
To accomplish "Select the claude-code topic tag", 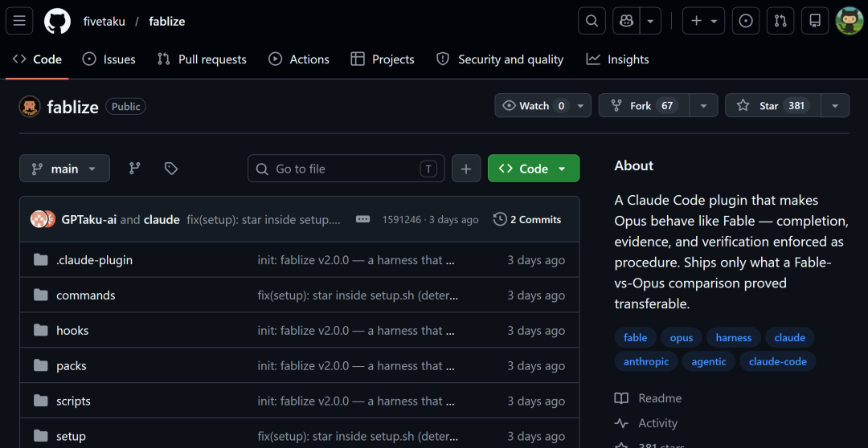I will [x=778, y=362].
